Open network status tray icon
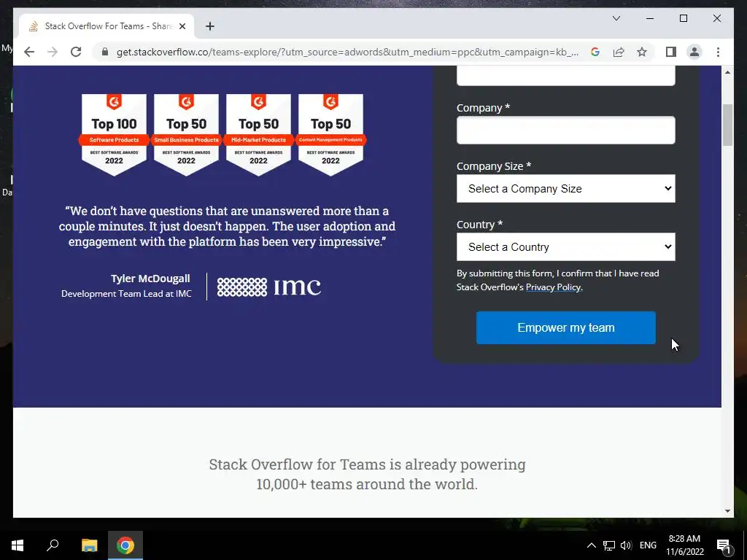Screen dimensions: 747x560 point(609,545)
